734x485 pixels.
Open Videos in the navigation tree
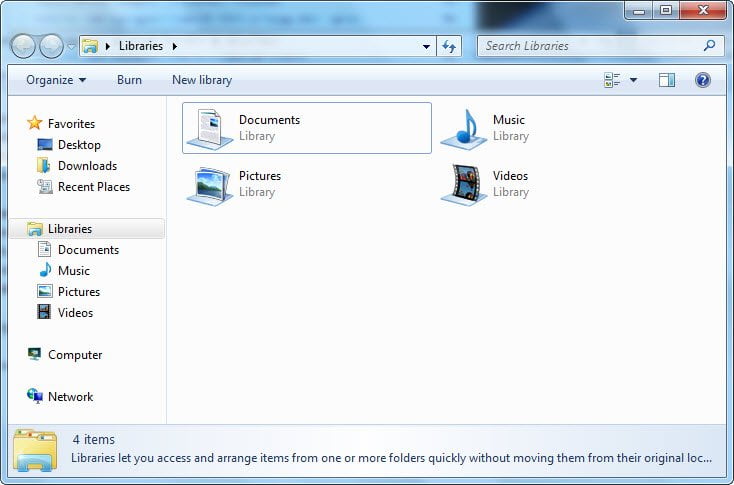[75, 313]
